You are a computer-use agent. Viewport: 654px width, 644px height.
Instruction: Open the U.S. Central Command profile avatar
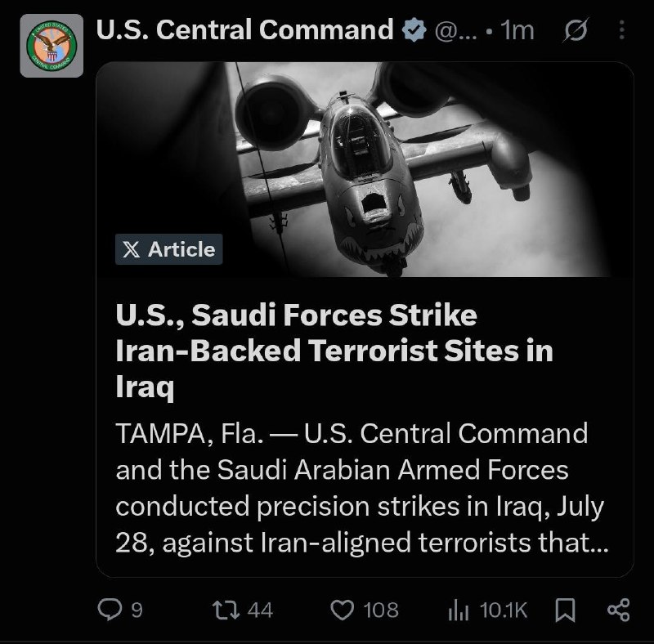click(52, 46)
